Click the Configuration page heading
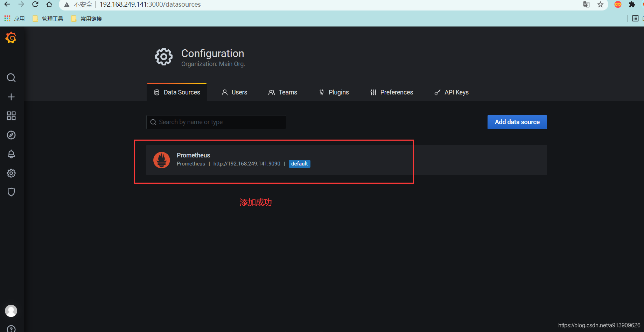The width and height of the screenshot is (644, 332). point(212,54)
